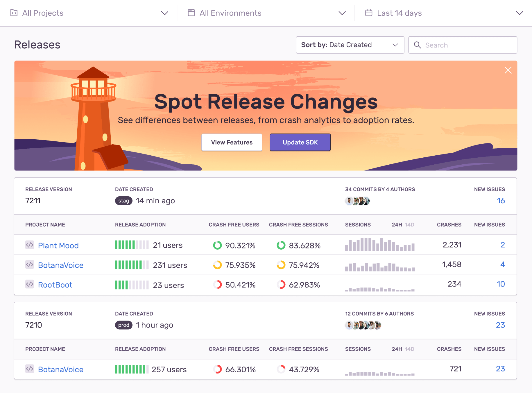Click the stag environment badge on release 7211
This screenshot has width=532, height=393.
(x=123, y=201)
